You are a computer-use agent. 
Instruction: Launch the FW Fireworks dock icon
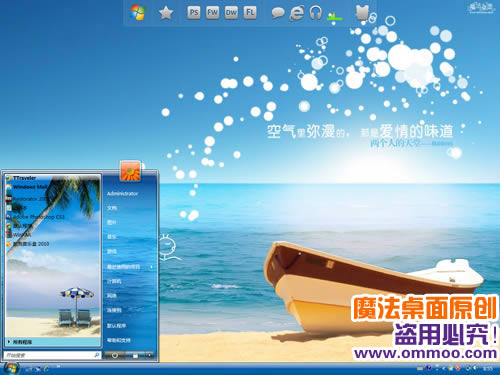212,13
